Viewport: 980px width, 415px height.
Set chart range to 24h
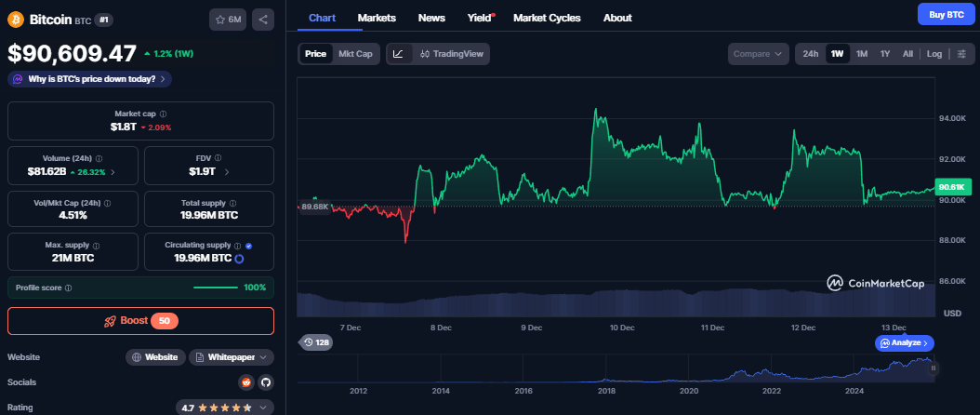(x=811, y=54)
